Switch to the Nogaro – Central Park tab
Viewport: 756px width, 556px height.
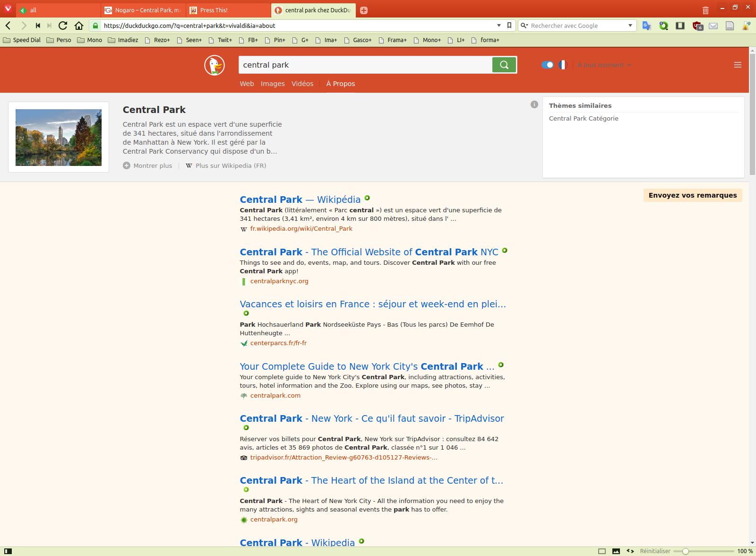(143, 10)
